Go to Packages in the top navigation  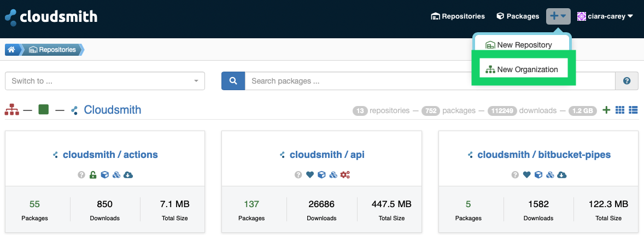coord(517,16)
